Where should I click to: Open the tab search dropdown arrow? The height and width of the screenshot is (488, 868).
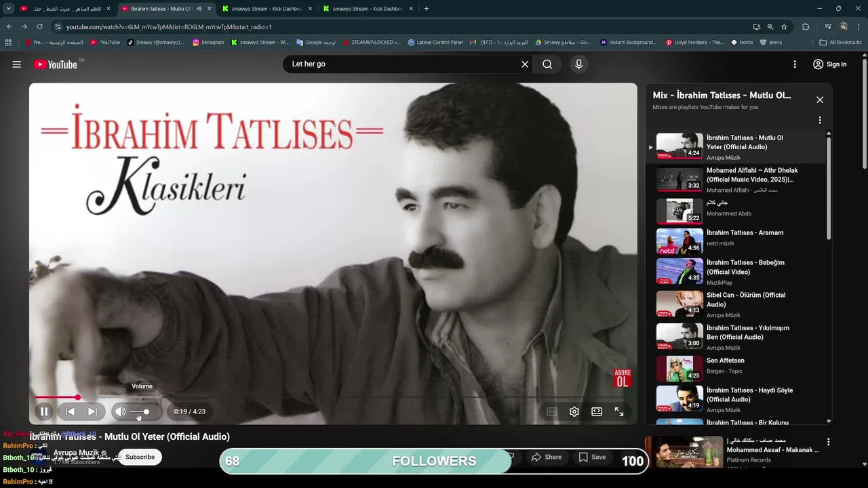click(9, 9)
